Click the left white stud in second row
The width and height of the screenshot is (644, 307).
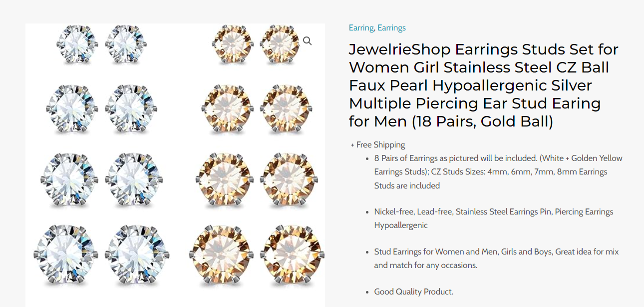[x=72, y=108]
